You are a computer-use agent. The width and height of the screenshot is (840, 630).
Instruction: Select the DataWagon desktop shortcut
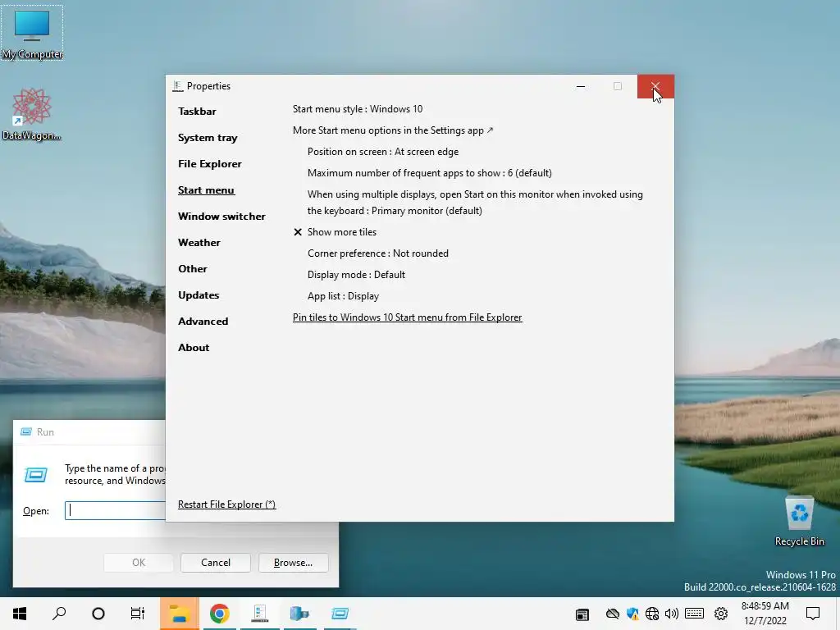(x=32, y=113)
